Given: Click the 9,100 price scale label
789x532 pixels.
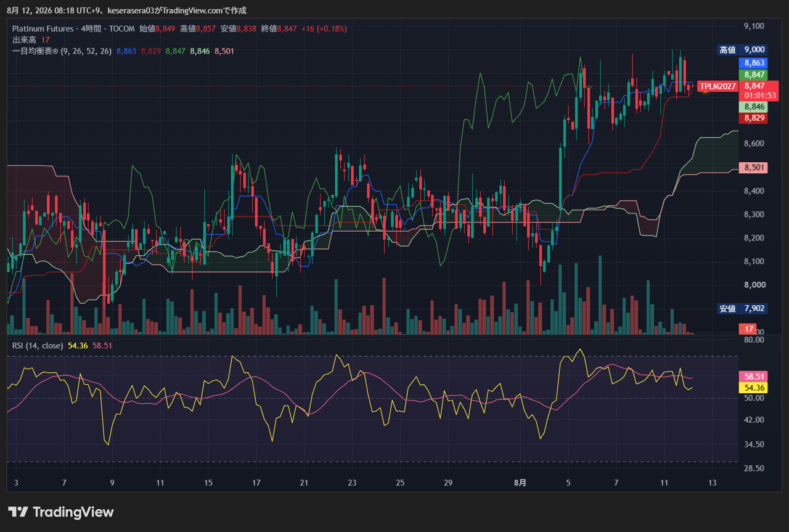Looking at the screenshot, I should tap(754, 26).
